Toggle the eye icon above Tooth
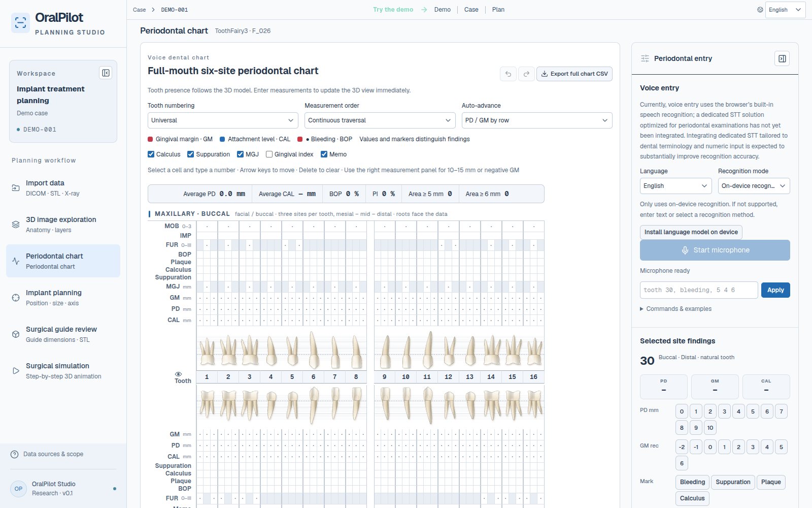This screenshot has height=508, width=812. (178, 374)
